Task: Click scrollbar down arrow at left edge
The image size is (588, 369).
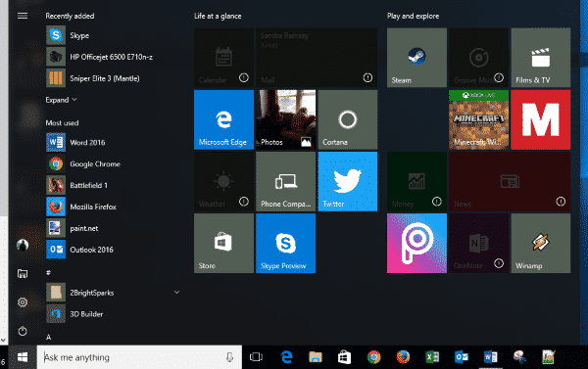Action: coord(3,341)
